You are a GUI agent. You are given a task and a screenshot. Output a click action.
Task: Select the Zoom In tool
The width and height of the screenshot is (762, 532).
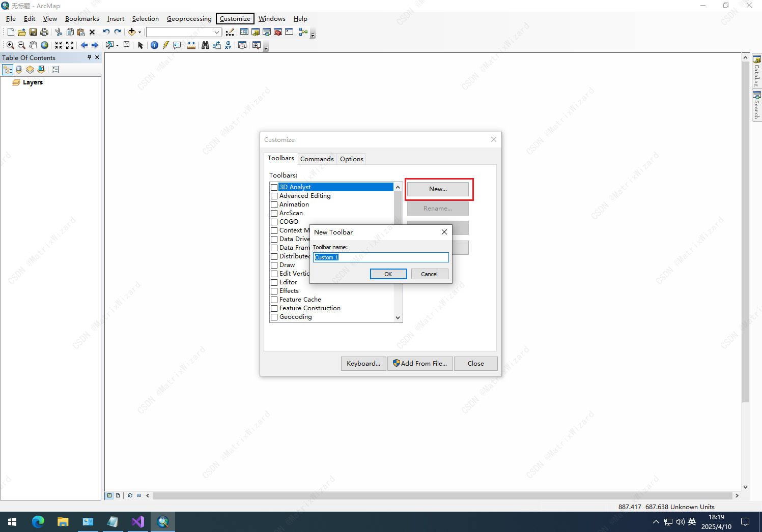point(10,45)
